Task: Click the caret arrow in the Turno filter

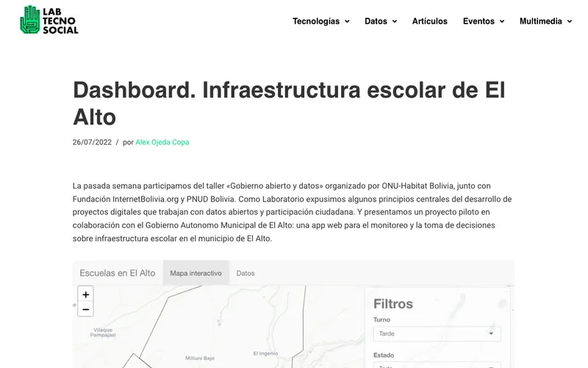Action: click(491, 334)
